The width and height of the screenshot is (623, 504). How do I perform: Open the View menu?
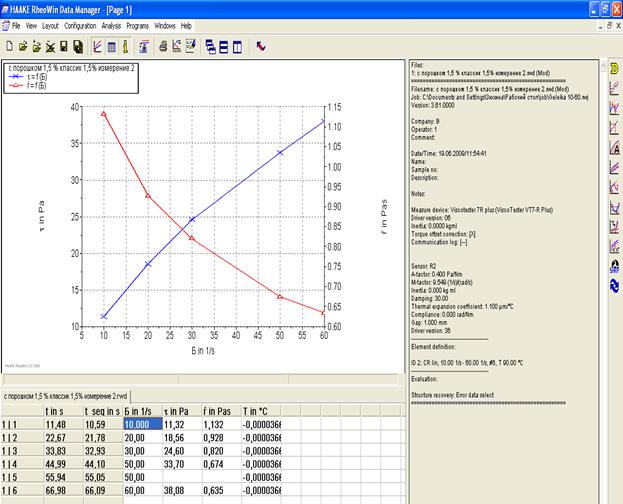(31, 26)
